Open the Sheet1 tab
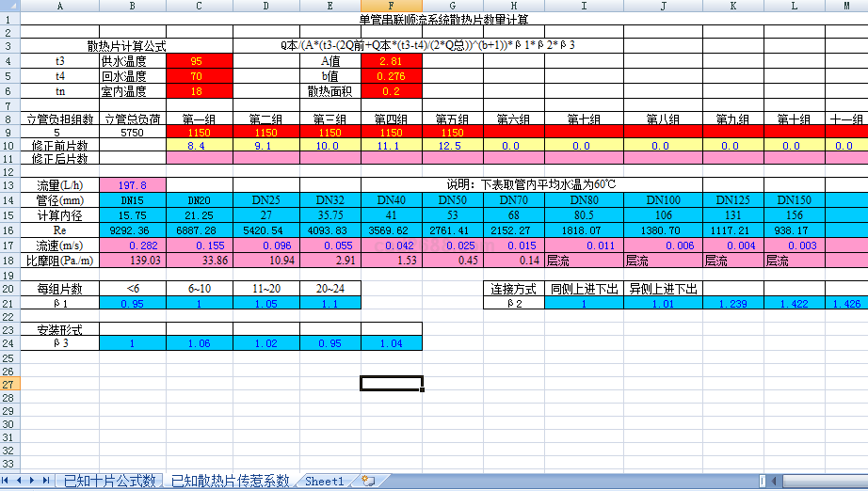This screenshot has height=491, width=868. (325, 481)
